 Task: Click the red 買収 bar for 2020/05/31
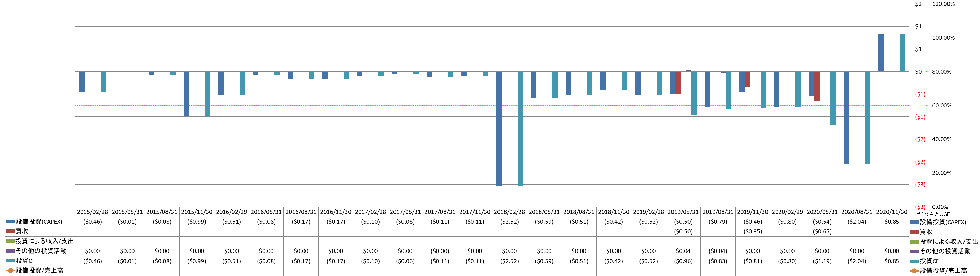pos(817,86)
